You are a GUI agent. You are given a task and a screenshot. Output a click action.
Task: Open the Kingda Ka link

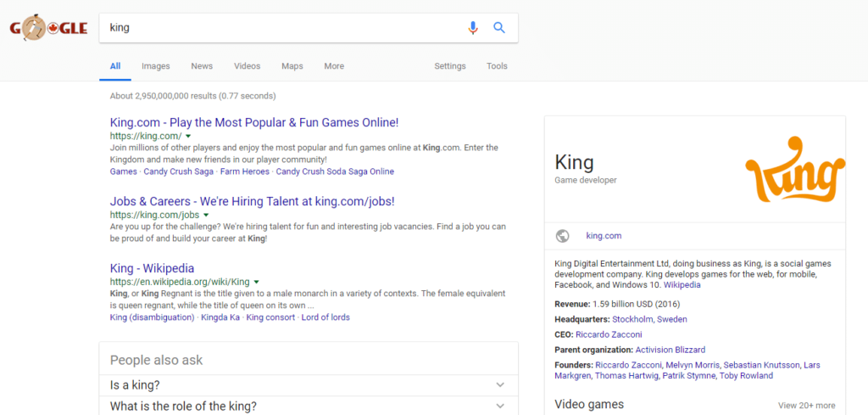(x=220, y=317)
